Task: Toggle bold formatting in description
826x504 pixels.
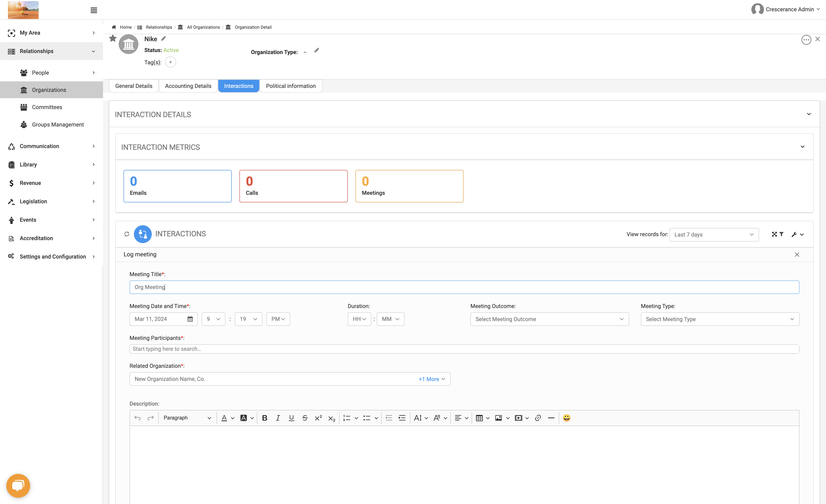Action: tap(264, 418)
